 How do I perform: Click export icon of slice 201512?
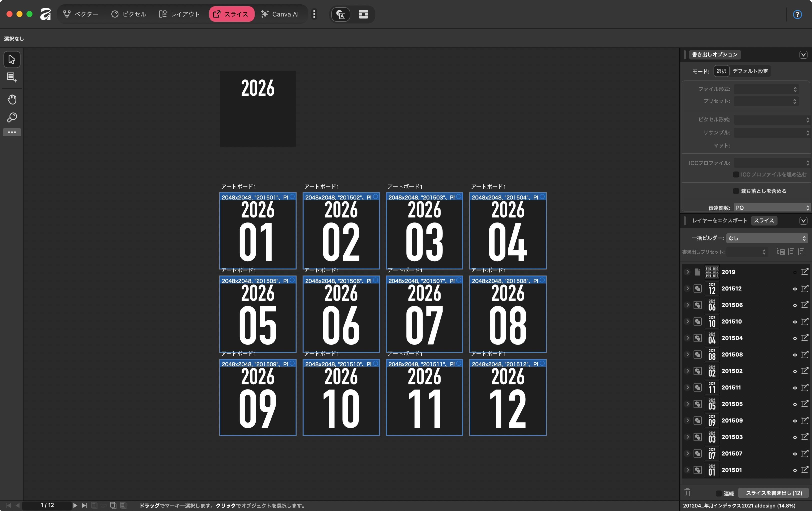[x=805, y=288]
